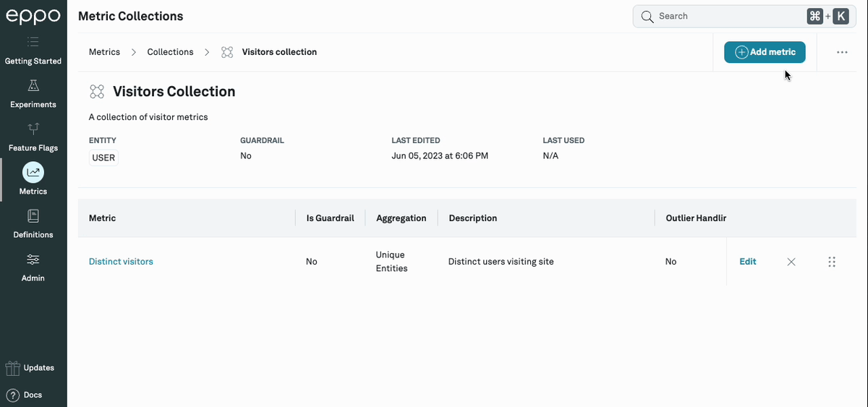Open Feature Flags in sidebar
The width and height of the screenshot is (868, 407).
[x=33, y=129]
